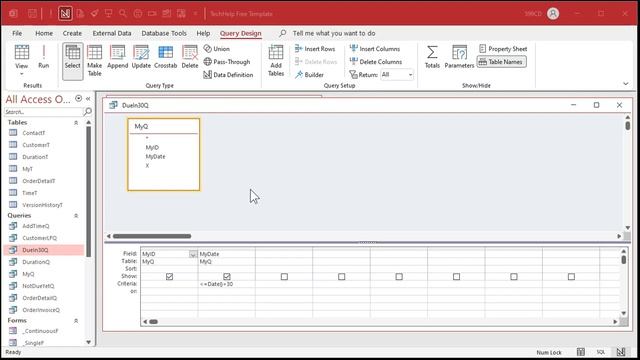Switch to the Database Tools tab
Viewport: 640px width, 360px height.
click(x=164, y=33)
